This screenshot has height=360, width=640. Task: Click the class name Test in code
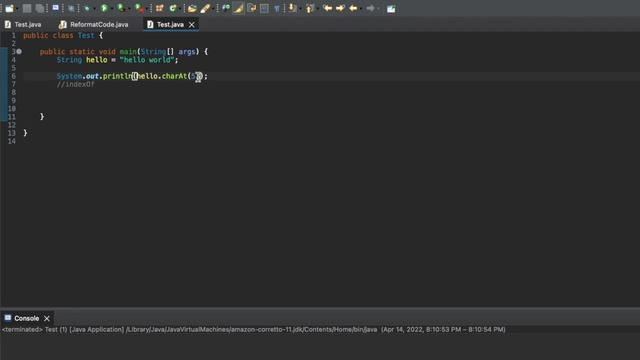[x=86, y=36]
